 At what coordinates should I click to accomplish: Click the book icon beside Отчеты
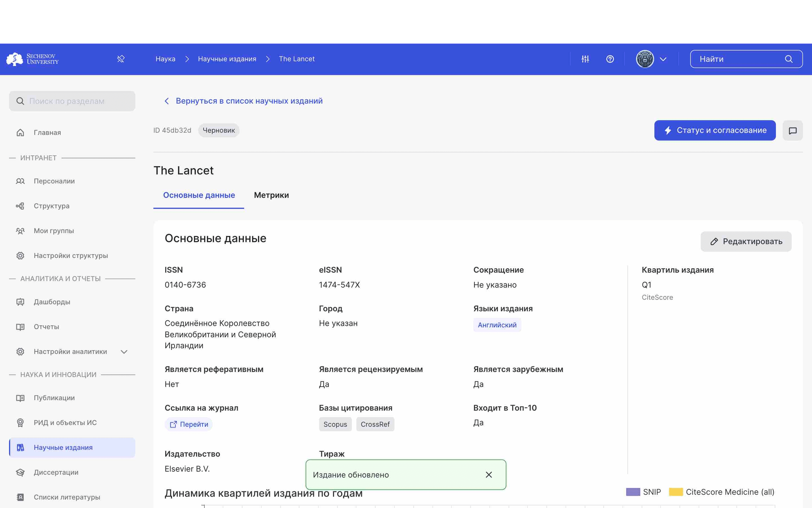point(21,327)
